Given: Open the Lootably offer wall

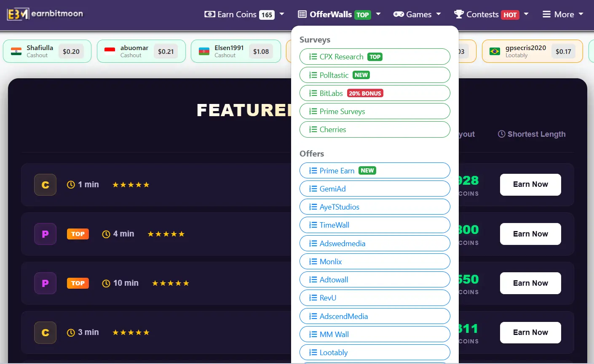Looking at the screenshot, I should (x=375, y=353).
